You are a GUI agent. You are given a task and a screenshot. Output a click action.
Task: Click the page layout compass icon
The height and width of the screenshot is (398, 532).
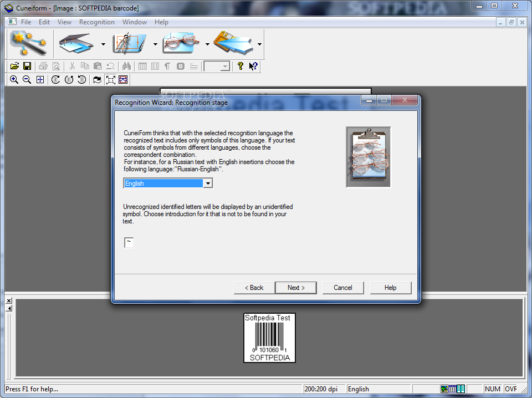click(129, 44)
